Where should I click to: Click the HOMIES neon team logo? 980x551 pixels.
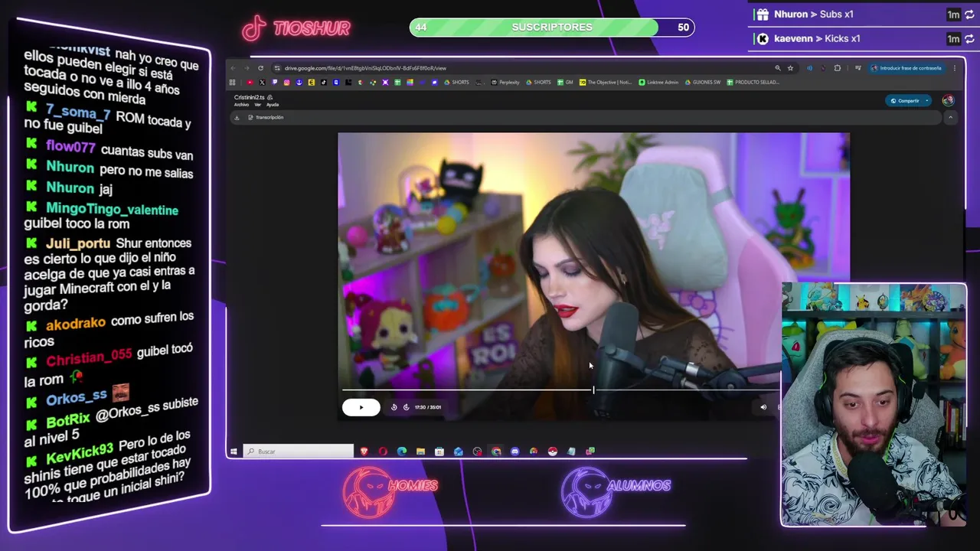click(x=390, y=491)
